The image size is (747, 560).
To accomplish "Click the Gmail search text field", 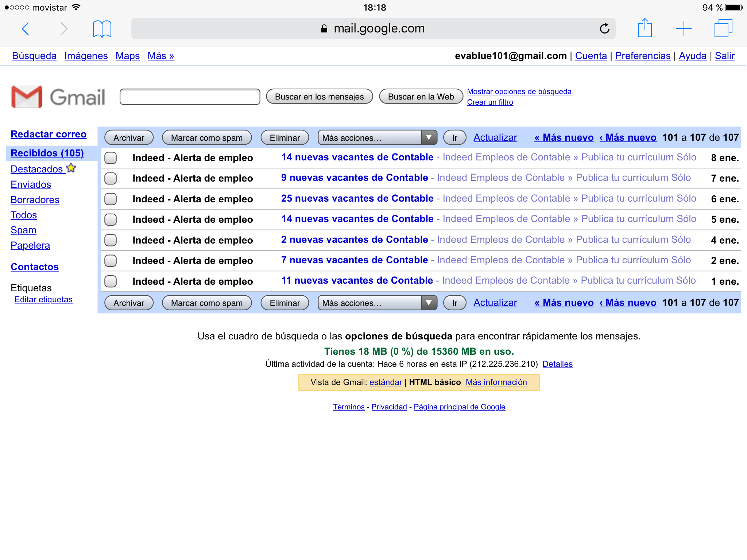I will [x=190, y=97].
